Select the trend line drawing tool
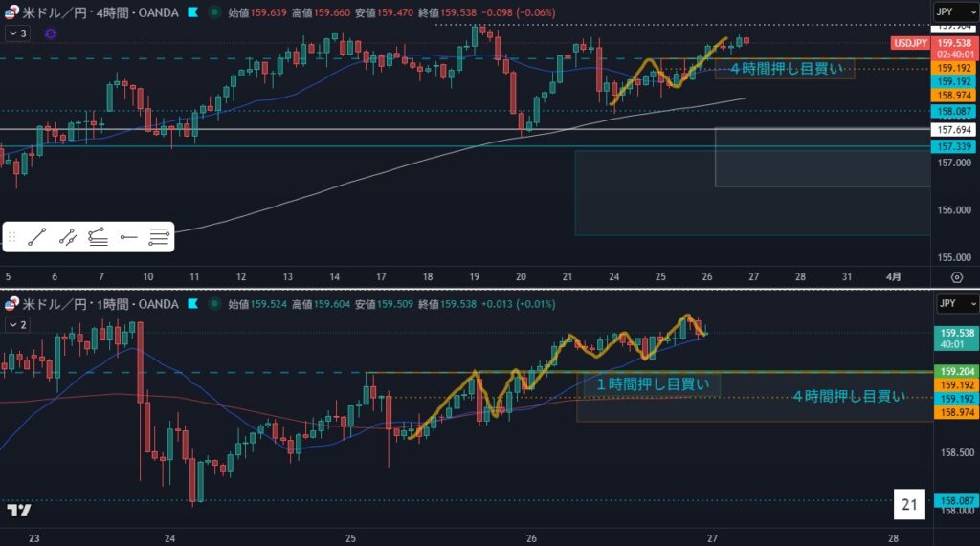Image resolution: width=980 pixels, height=546 pixels. click(x=37, y=236)
